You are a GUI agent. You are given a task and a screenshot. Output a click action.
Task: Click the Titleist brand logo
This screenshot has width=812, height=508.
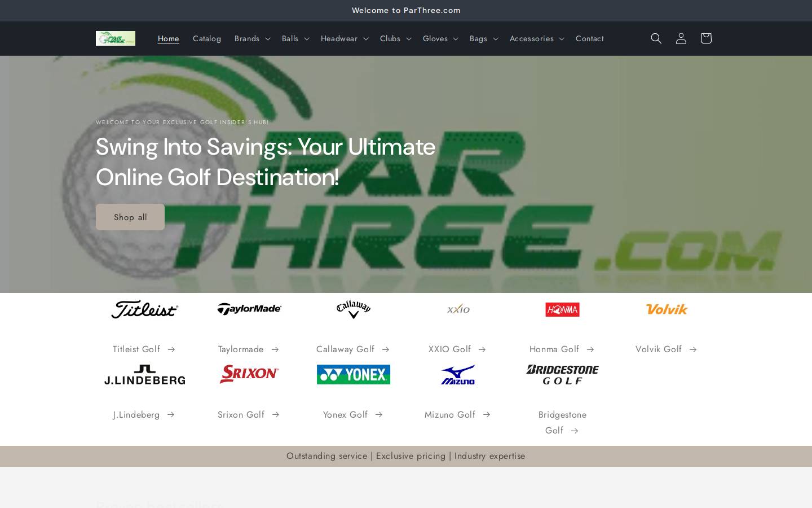145,309
